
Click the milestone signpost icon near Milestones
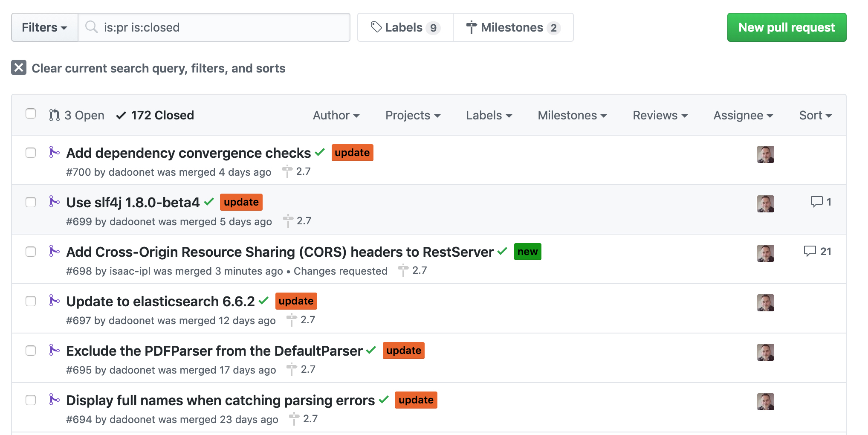pos(471,27)
